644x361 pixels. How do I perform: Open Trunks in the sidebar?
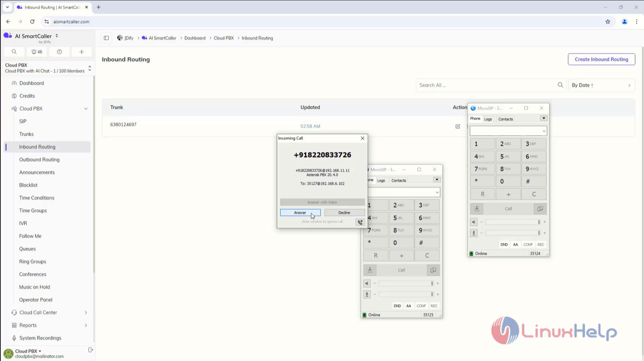point(26,134)
